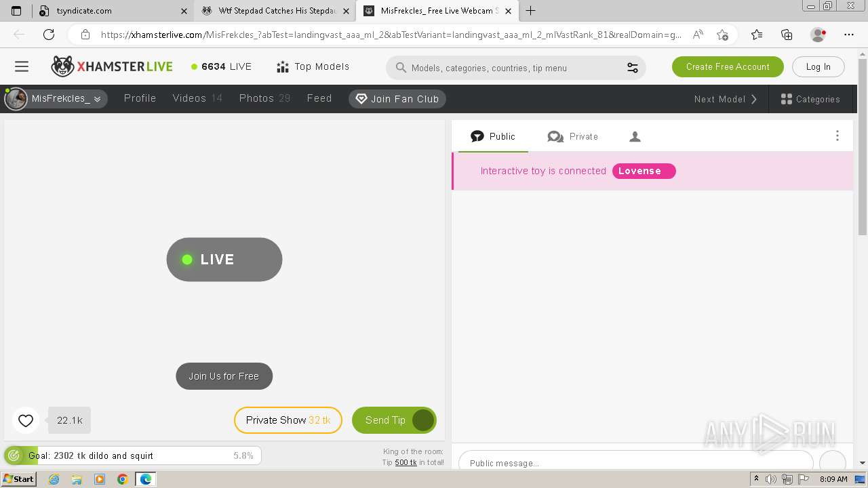Image resolution: width=868 pixels, height=488 pixels.
Task: Add page to favorites star-plus
Action: pos(722,35)
